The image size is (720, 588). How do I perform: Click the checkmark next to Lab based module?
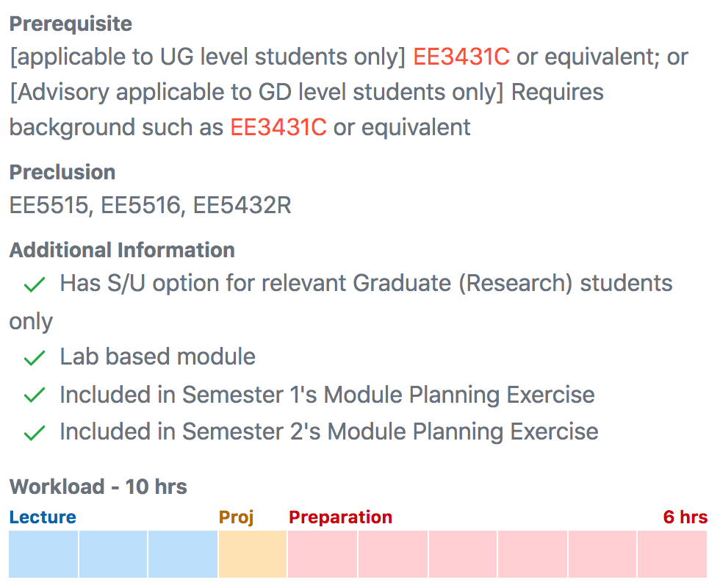[x=35, y=358]
